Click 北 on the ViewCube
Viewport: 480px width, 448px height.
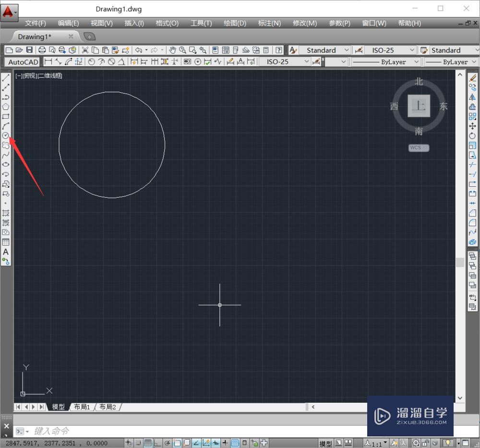tap(418, 82)
